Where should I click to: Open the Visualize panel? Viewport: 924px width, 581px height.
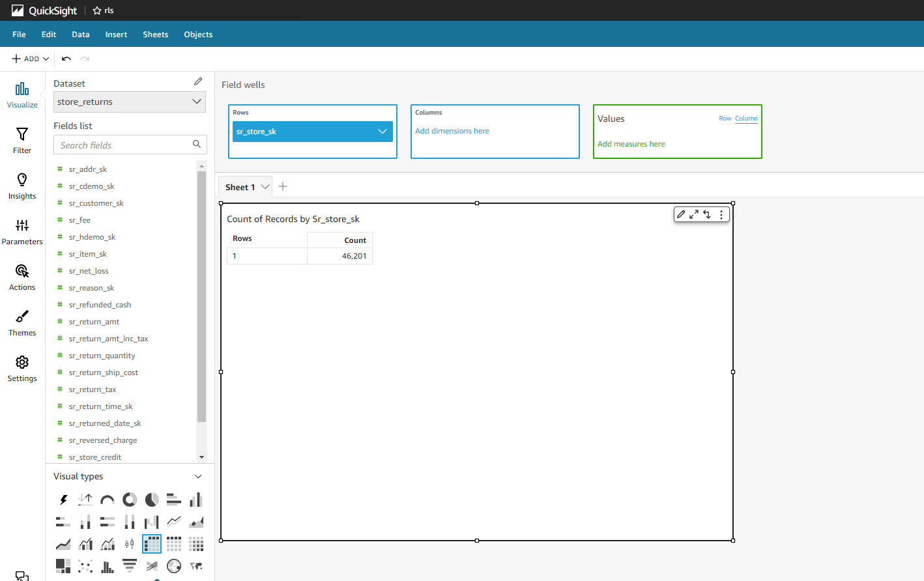click(x=22, y=95)
